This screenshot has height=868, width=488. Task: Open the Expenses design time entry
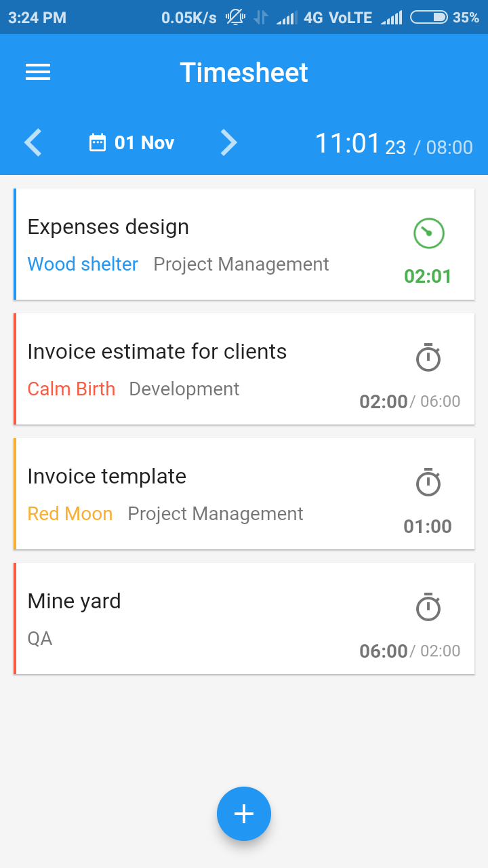pos(244,244)
